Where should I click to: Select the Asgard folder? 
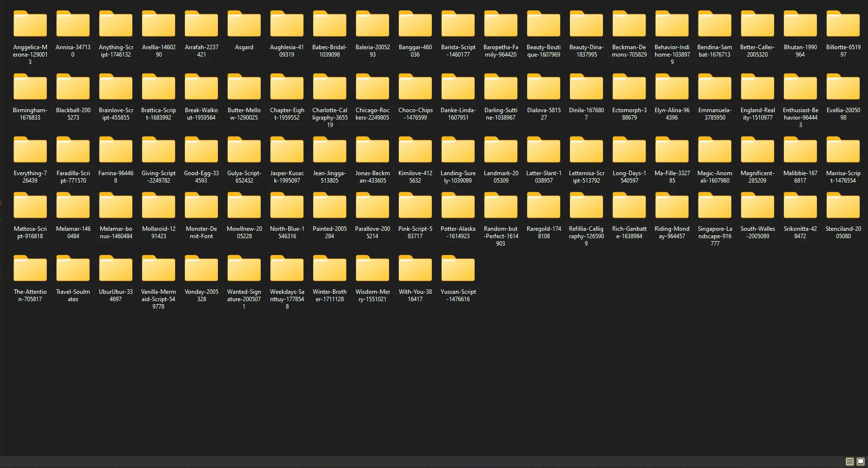tap(244, 31)
